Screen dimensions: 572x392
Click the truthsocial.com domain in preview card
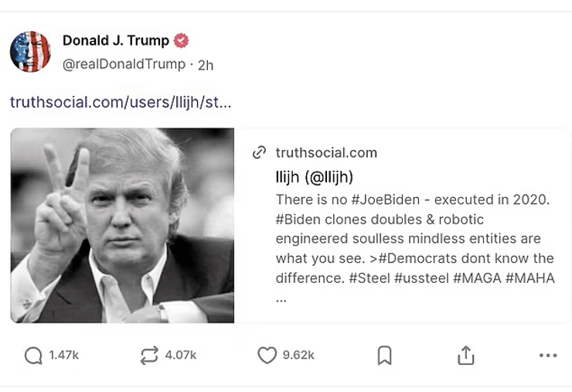(326, 153)
